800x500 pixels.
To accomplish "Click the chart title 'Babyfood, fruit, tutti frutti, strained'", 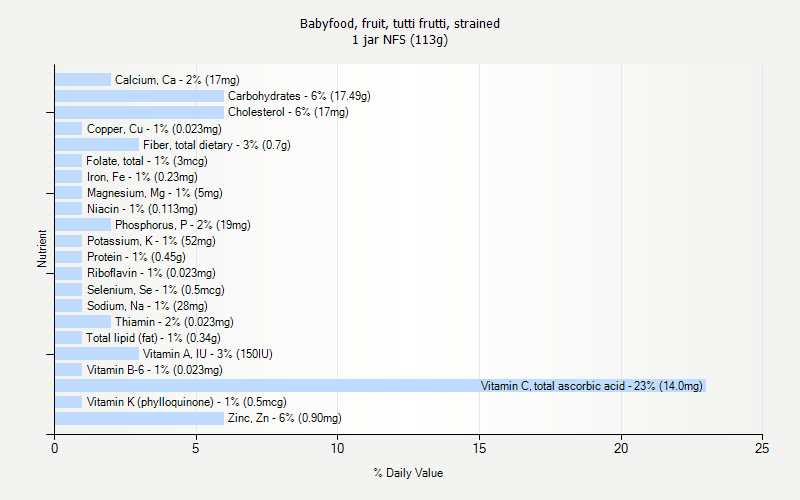I will [399, 23].
